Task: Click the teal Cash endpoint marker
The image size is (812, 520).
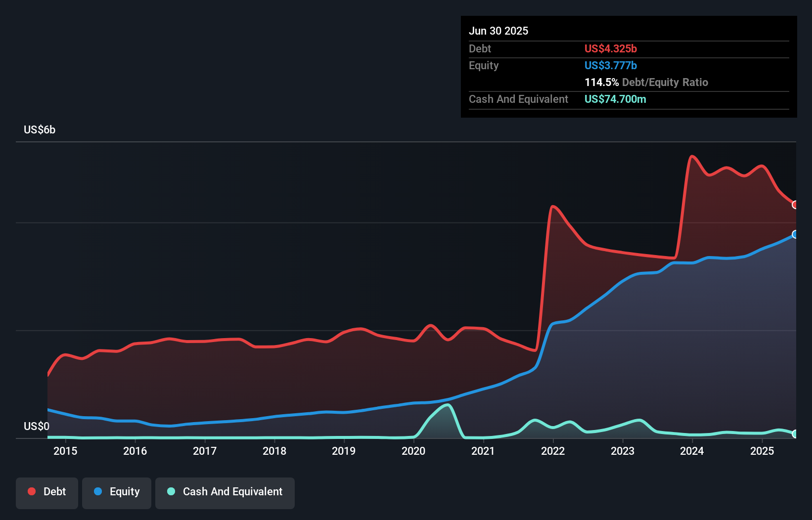Action: [795, 434]
